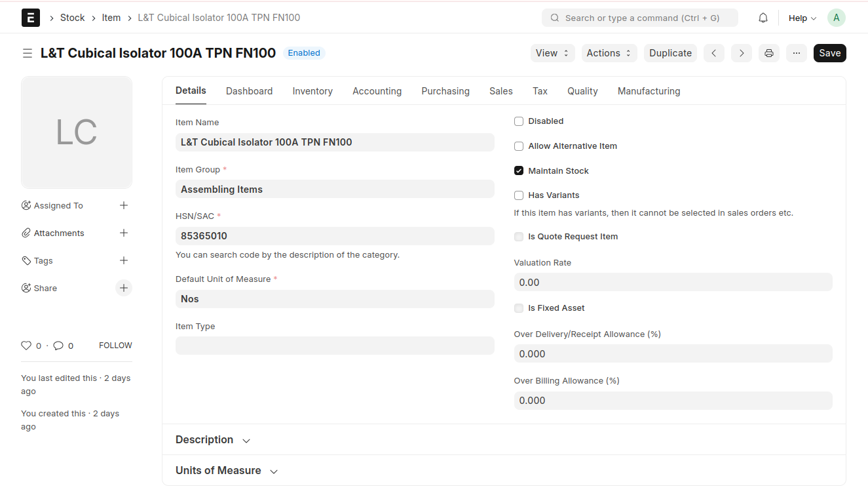Click the Duplicate button
Image resolution: width=868 pixels, height=499 pixels.
point(670,53)
